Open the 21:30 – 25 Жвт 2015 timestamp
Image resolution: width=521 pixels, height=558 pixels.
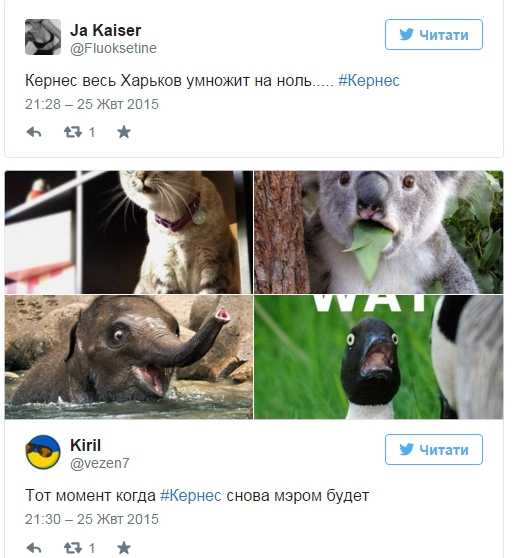(92, 519)
